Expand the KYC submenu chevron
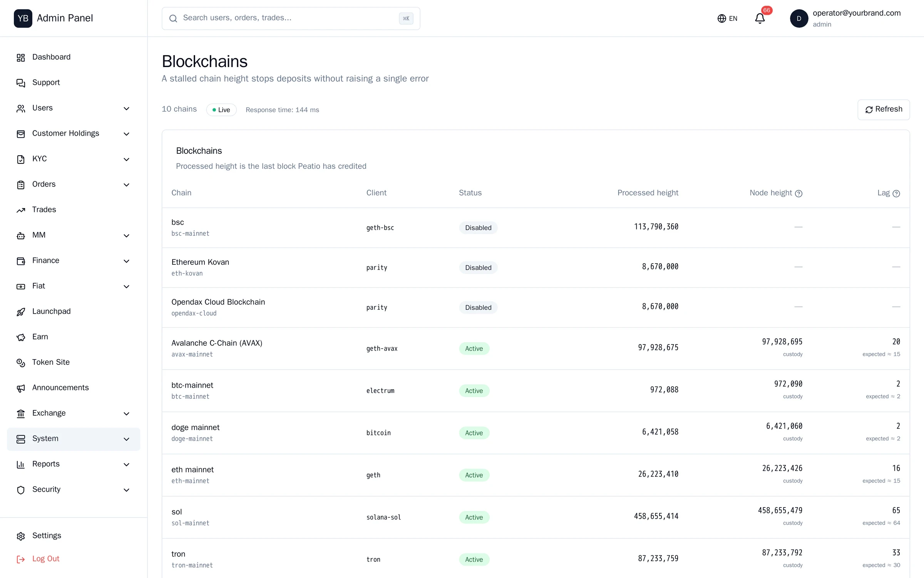This screenshot has height=578, width=924. (x=126, y=160)
